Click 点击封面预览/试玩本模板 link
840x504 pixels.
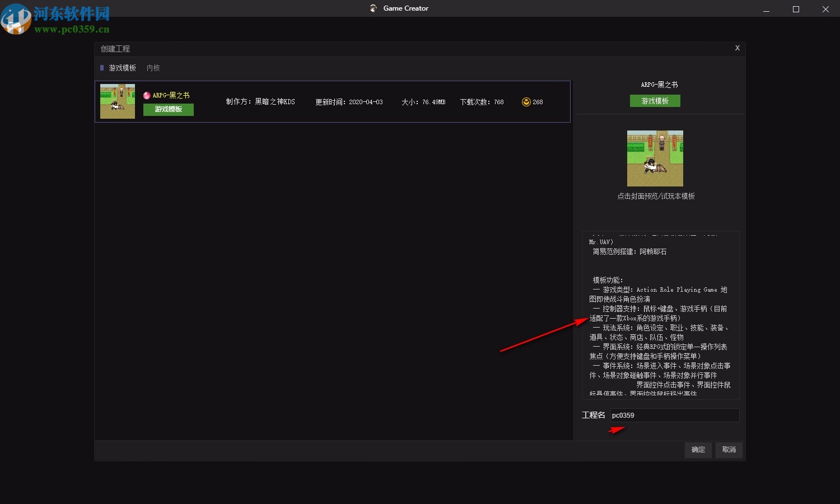(x=655, y=196)
